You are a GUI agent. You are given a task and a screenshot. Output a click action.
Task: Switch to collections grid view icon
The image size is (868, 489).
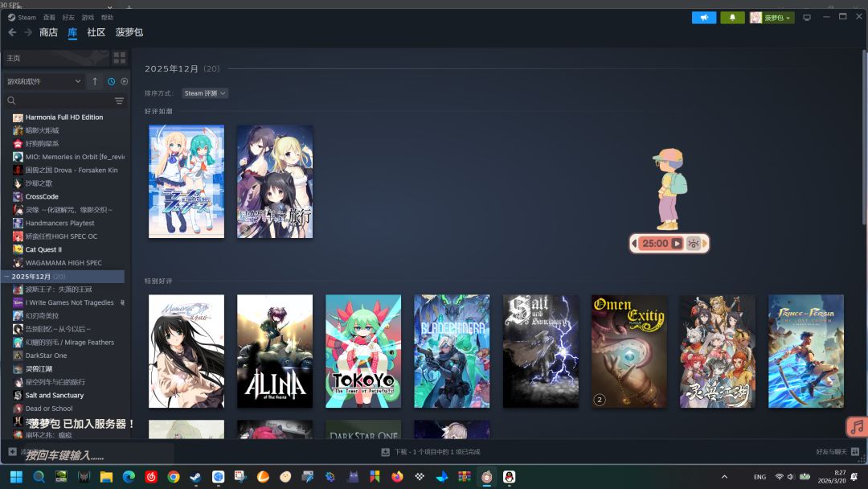tap(120, 58)
